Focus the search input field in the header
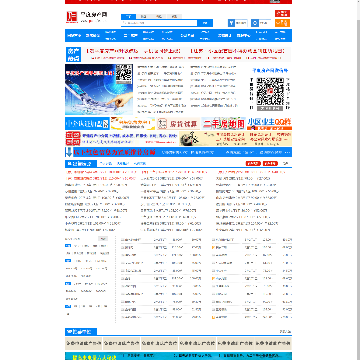This screenshot has height=360, width=360. [159, 23]
